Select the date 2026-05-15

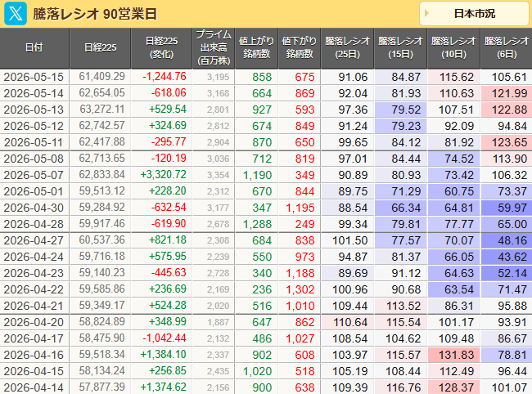34,77
